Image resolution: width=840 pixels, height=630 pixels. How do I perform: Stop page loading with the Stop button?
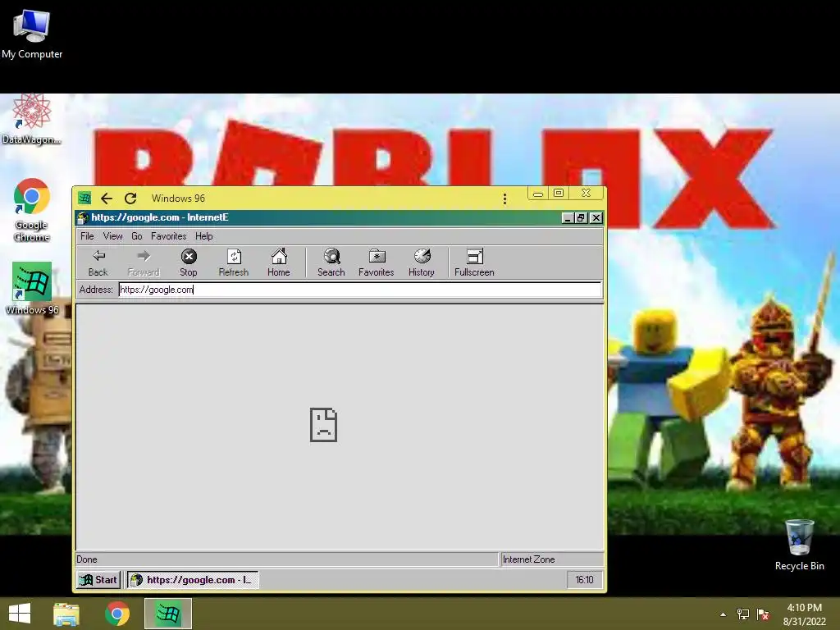(189, 262)
